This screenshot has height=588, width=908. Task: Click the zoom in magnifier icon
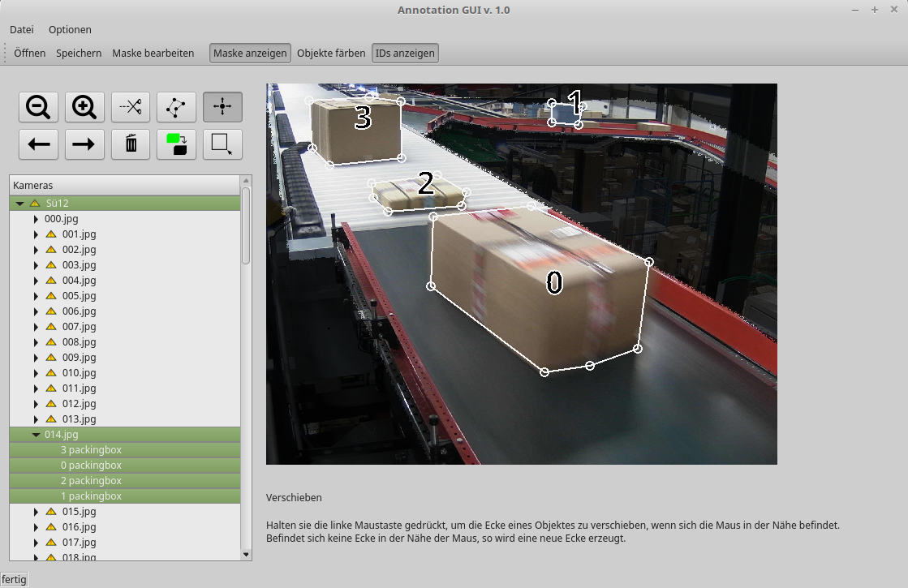click(x=84, y=106)
